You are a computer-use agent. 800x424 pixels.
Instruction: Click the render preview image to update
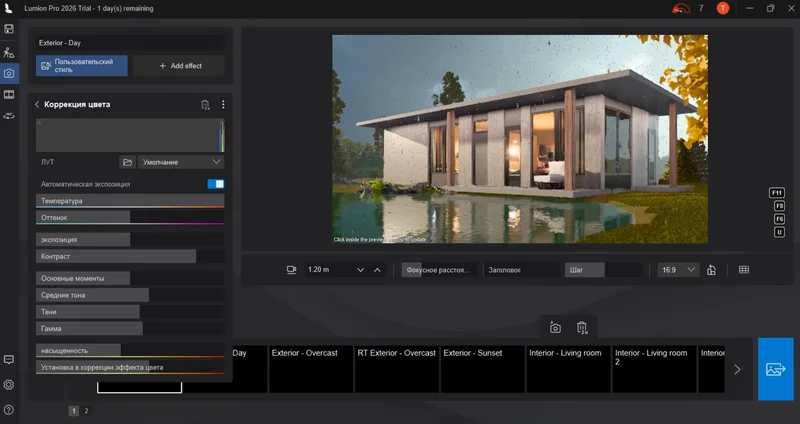pos(520,139)
